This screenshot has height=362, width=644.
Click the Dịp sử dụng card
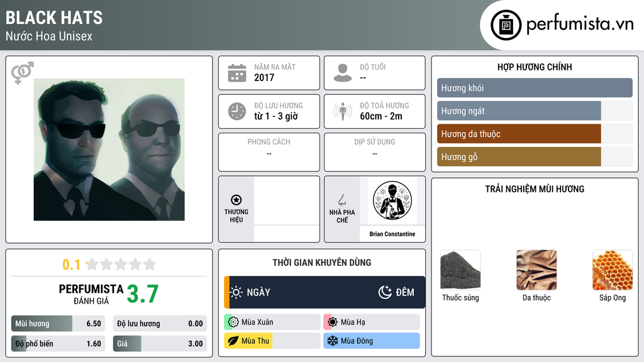point(375,152)
